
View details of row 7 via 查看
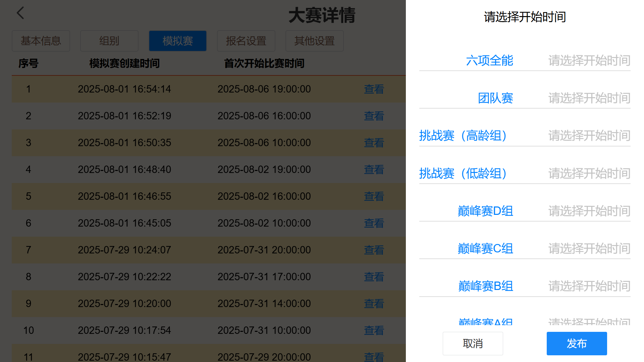click(374, 250)
